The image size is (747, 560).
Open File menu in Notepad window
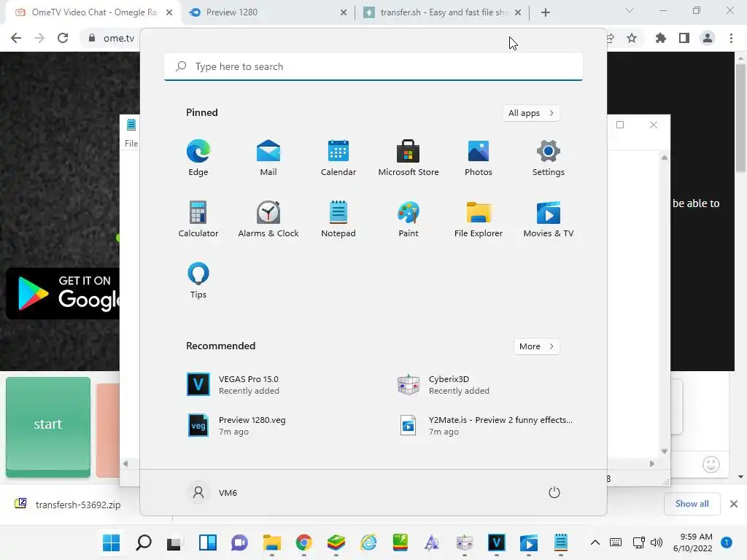pos(131,144)
